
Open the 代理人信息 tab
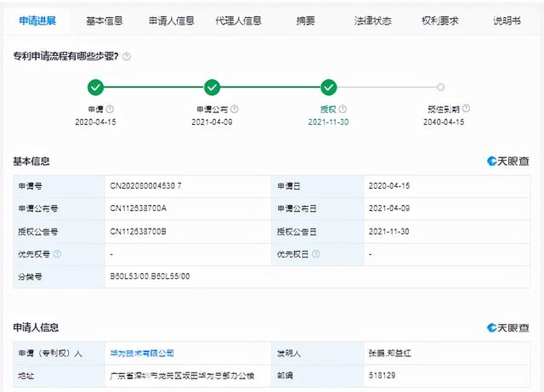pyautogui.click(x=238, y=20)
